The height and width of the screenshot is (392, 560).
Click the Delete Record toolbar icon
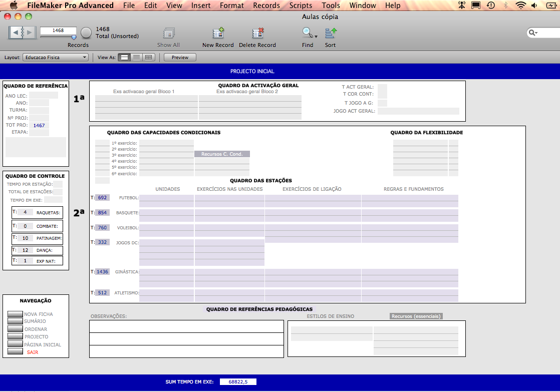[x=257, y=34]
